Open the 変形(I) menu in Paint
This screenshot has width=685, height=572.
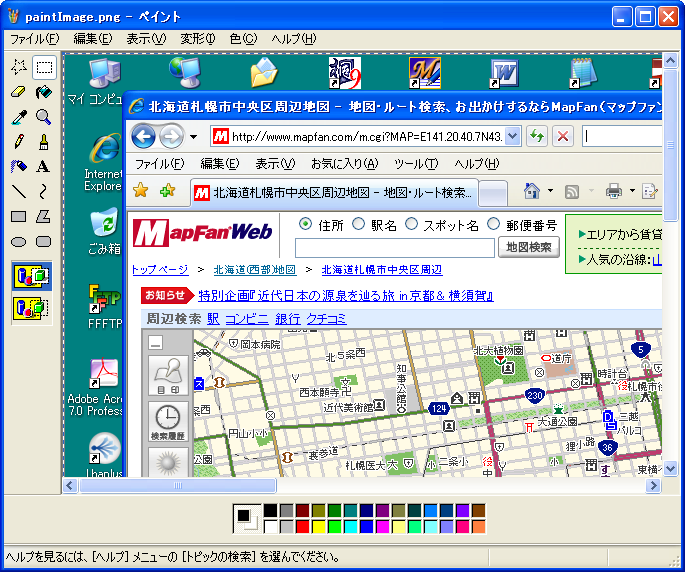[198, 39]
